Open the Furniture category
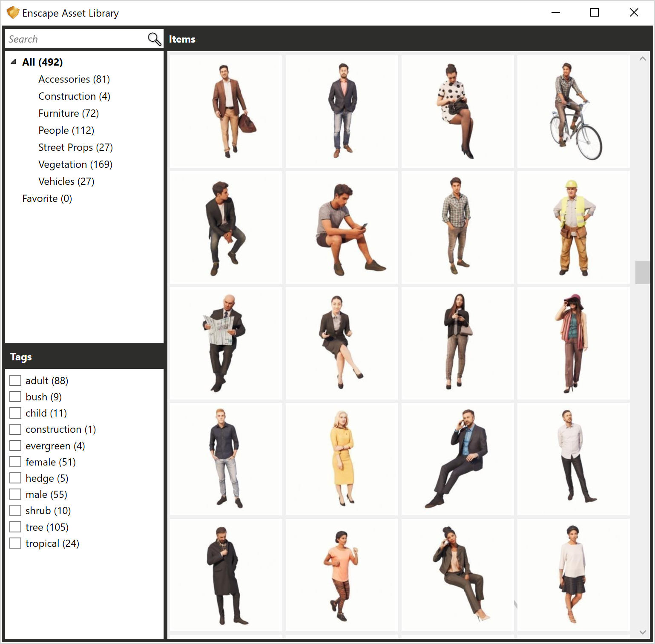The height and width of the screenshot is (644, 655). click(x=68, y=113)
